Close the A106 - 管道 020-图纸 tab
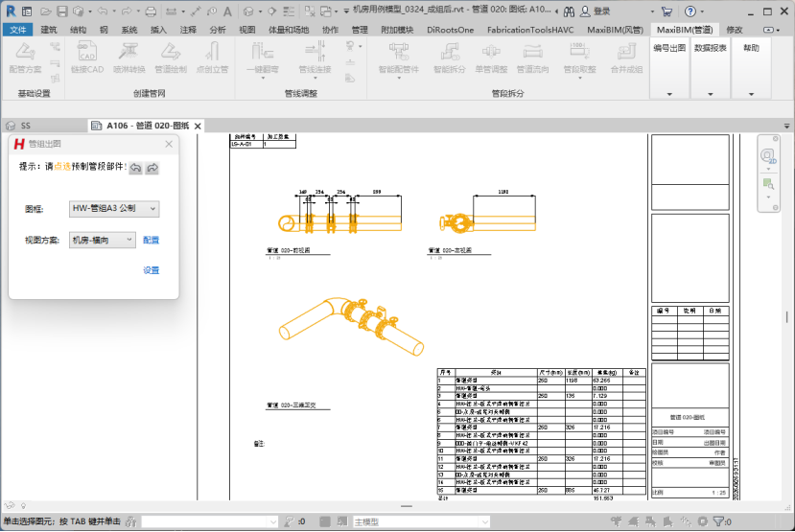The image size is (795, 532). click(198, 127)
